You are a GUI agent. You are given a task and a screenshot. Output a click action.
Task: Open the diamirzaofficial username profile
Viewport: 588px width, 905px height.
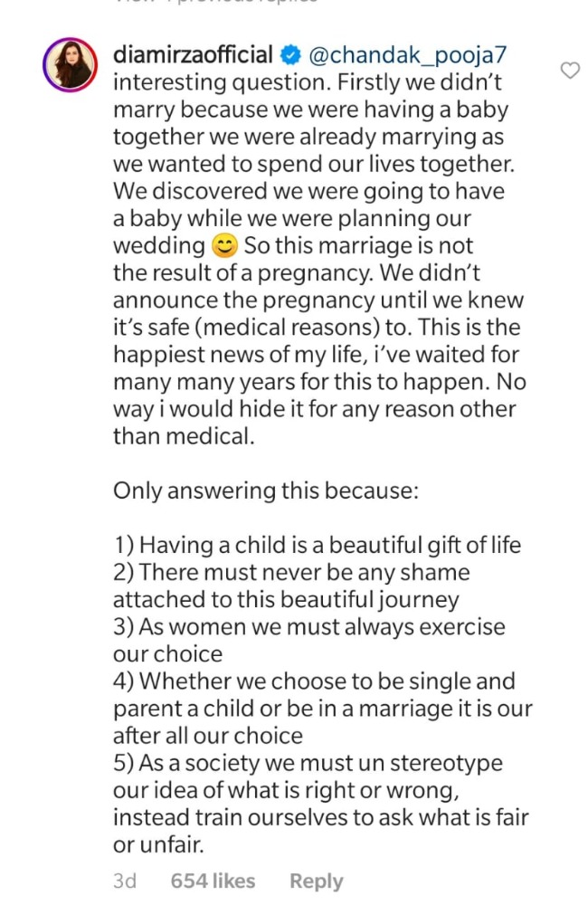tap(193, 56)
